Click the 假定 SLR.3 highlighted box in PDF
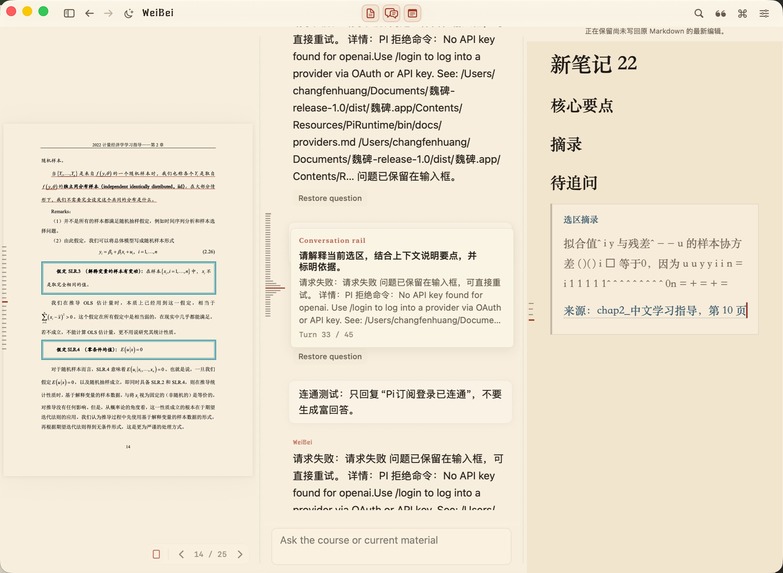The width and height of the screenshot is (783, 573). pos(129,278)
